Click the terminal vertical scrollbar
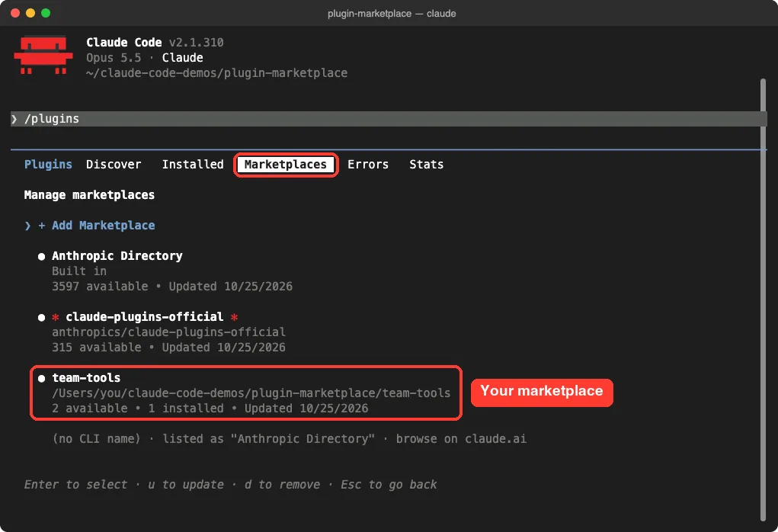 coord(763,300)
